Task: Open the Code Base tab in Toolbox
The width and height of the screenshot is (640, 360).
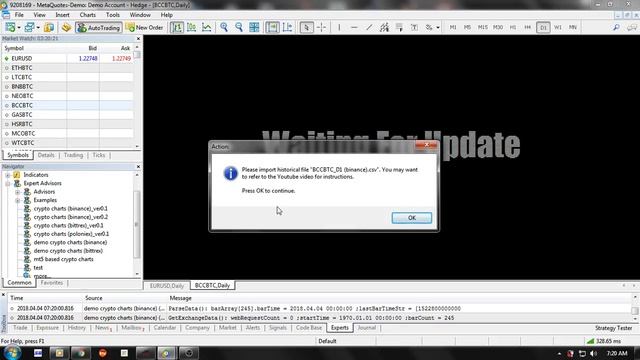Action: (309, 328)
